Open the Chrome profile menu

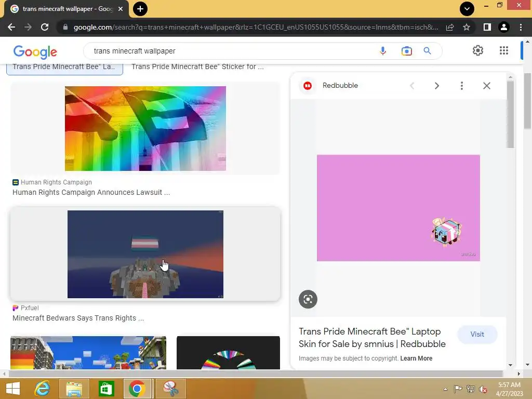[504, 27]
